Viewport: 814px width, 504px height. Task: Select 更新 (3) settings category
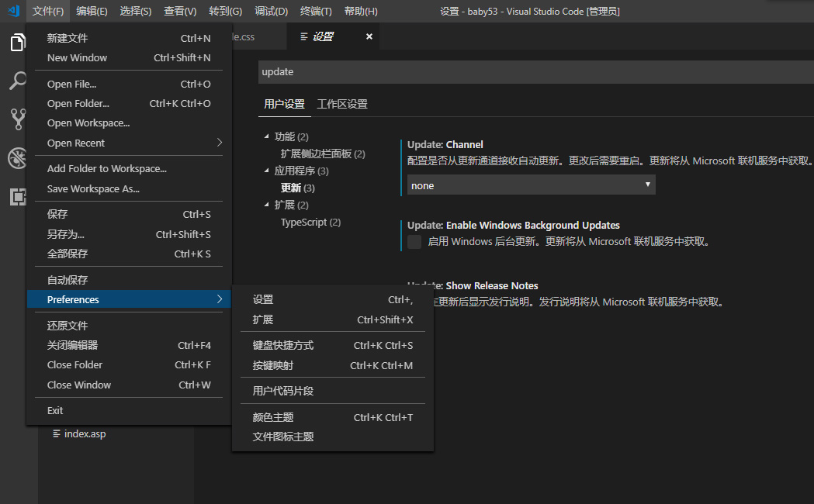coord(297,188)
